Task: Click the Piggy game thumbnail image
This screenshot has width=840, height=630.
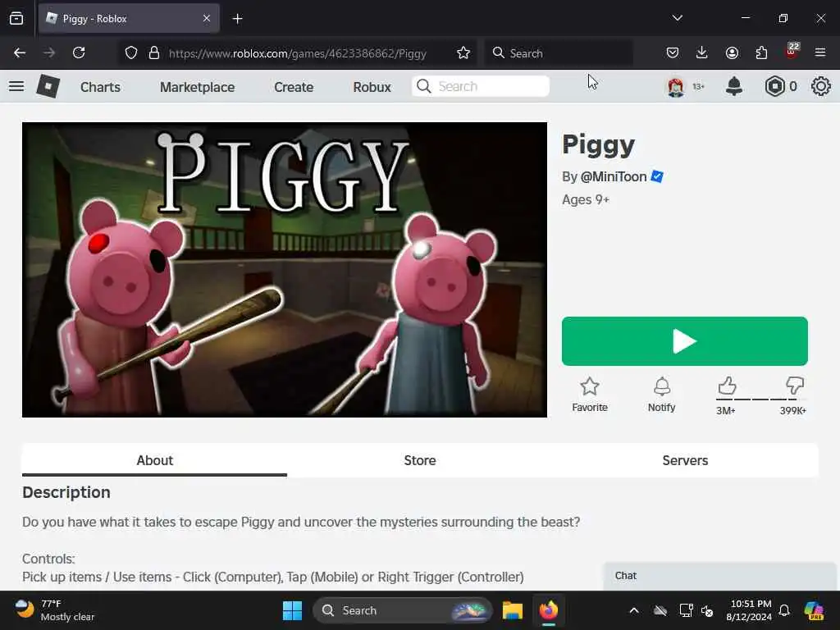Action: point(285,269)
